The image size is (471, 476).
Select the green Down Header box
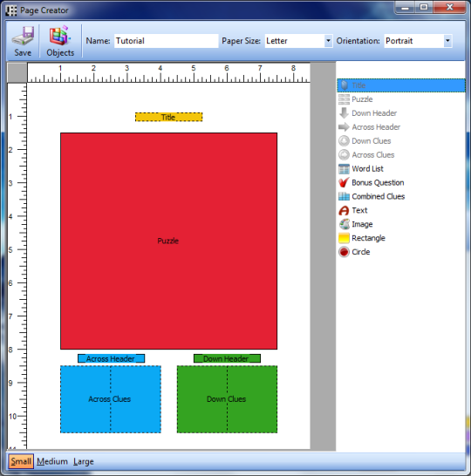227,358
